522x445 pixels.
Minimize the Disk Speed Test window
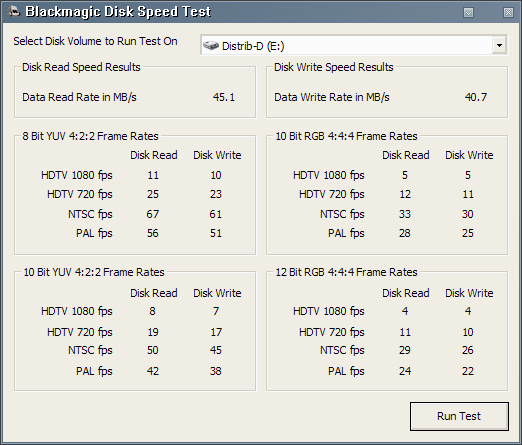click(x=468, y=12)
